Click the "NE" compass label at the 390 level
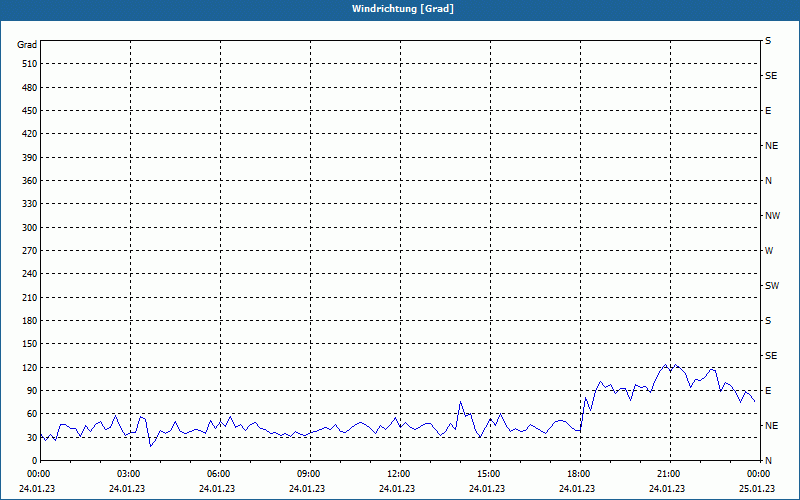 pos(771,146)
